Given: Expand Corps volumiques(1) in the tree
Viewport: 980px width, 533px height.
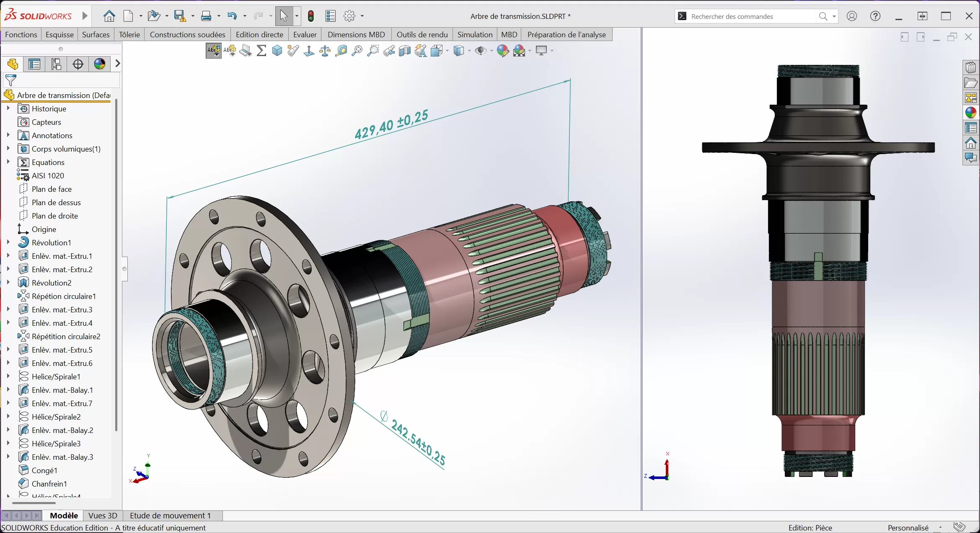Looking at the screenshot, I should (x=8, y=149).
